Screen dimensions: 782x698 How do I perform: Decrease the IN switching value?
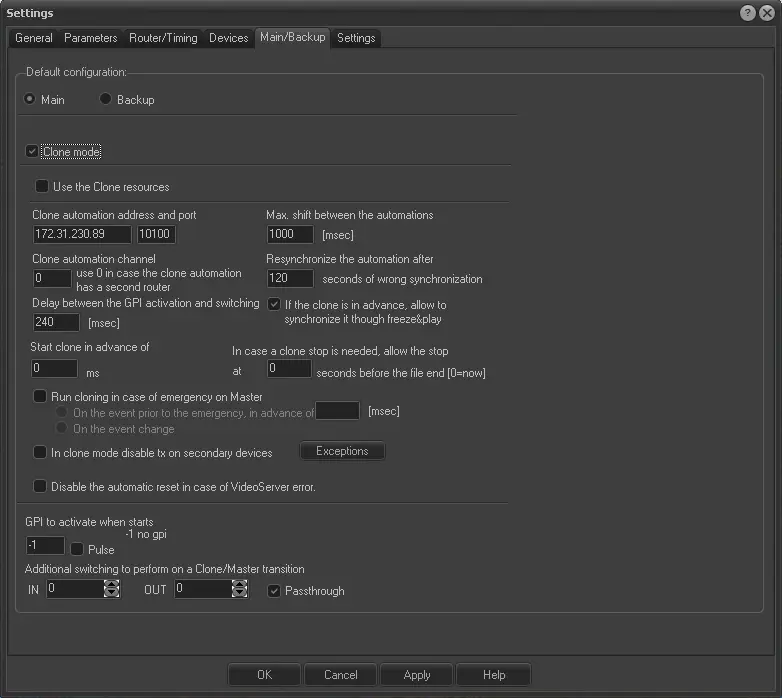pos(111,594)
